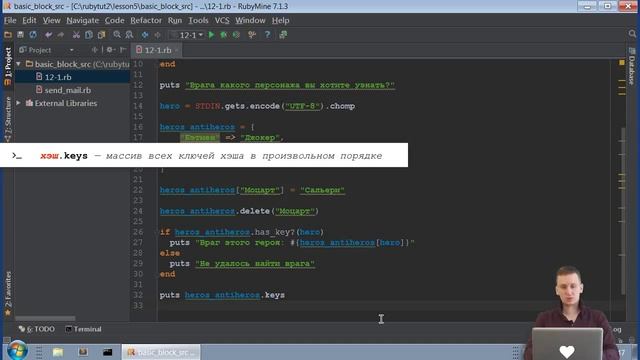Viewport: 640px width, 360px height.
Task: Click the project panel horizontal scrollbar
Action: (x=45, y=318)
